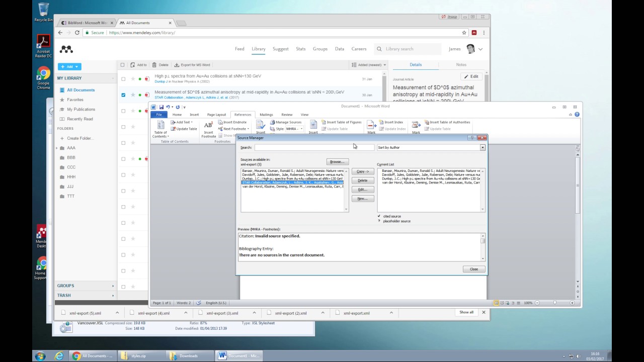
Task: Click Update Table under Add Text
Action: pos(184,129)
